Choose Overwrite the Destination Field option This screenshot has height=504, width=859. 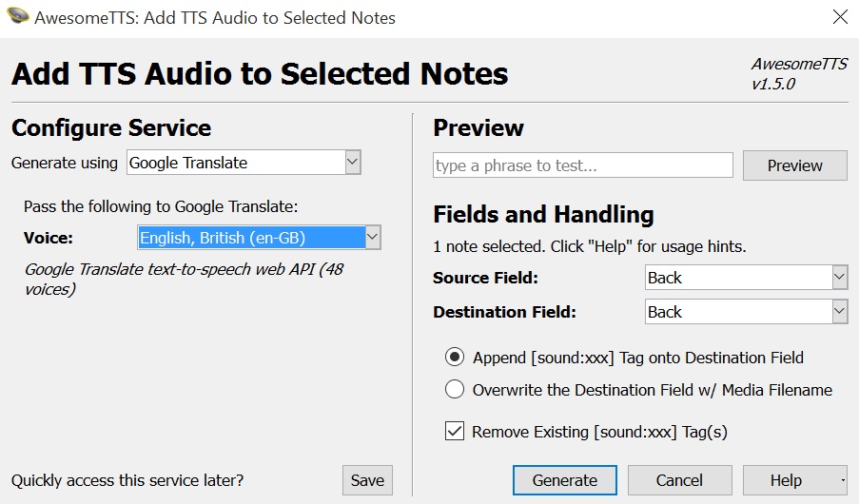[455, 390]
